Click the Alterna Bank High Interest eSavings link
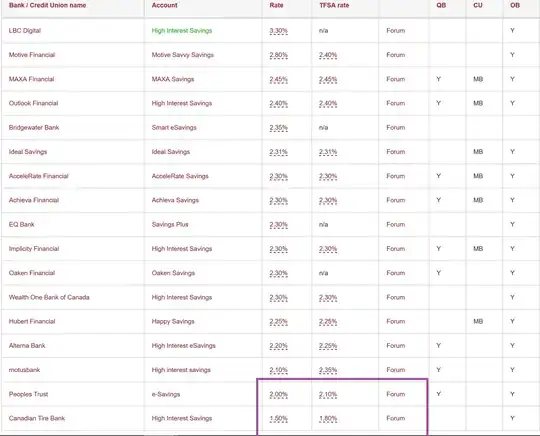 point(184,346)
